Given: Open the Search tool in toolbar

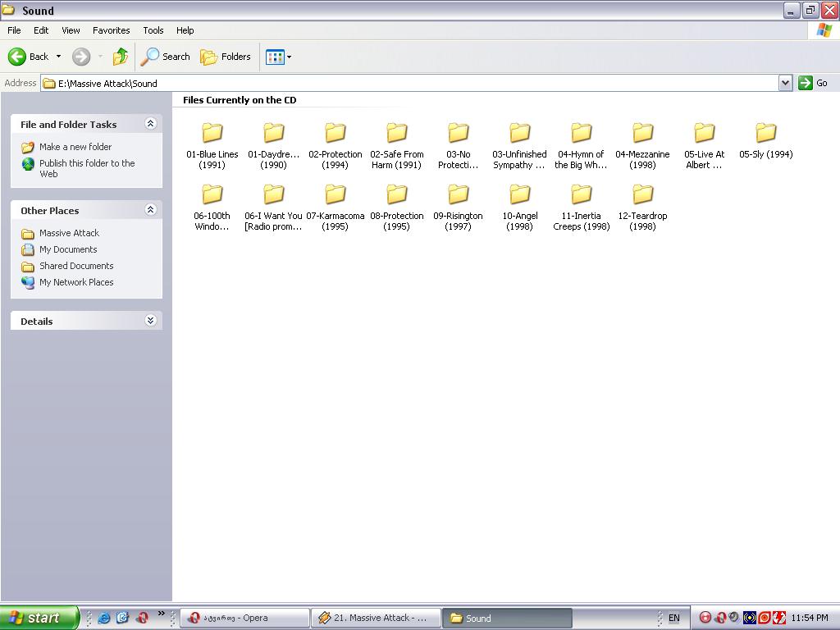Looking at the screenshot, I should [165, 57].
